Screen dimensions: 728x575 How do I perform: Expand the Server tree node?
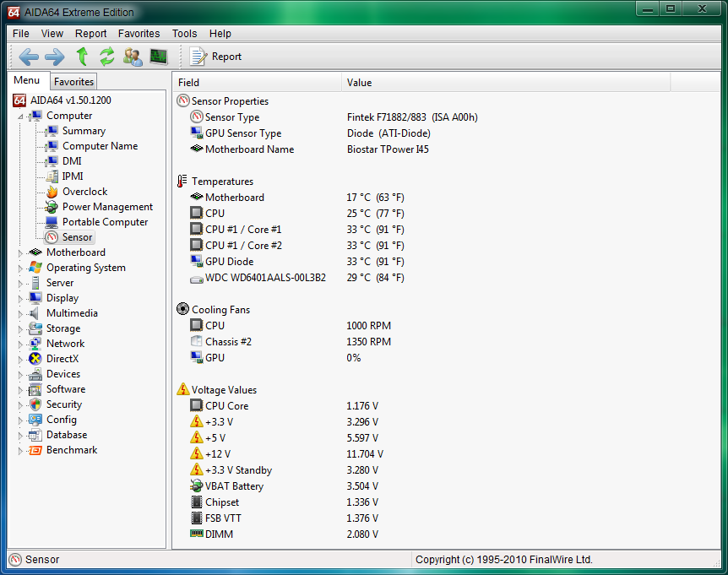20,284
